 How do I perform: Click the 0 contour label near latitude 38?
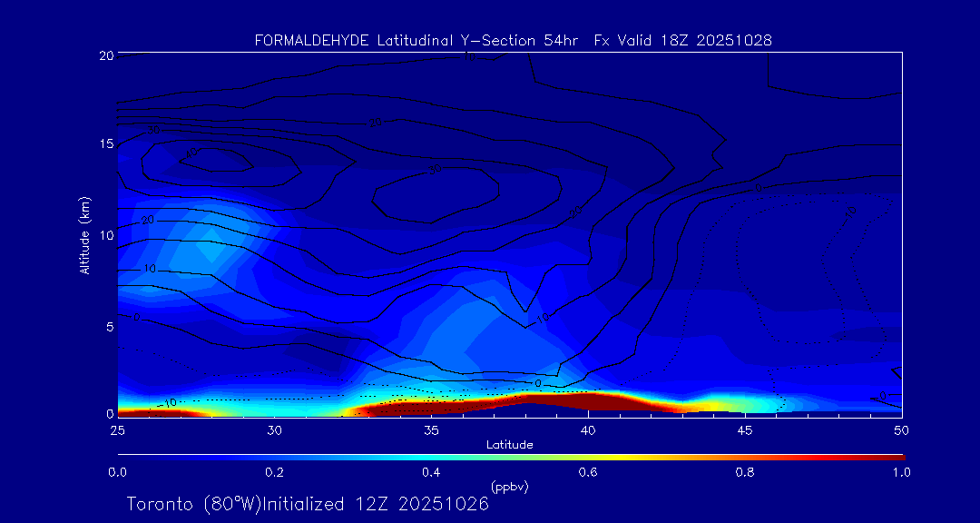click(537, 383)
